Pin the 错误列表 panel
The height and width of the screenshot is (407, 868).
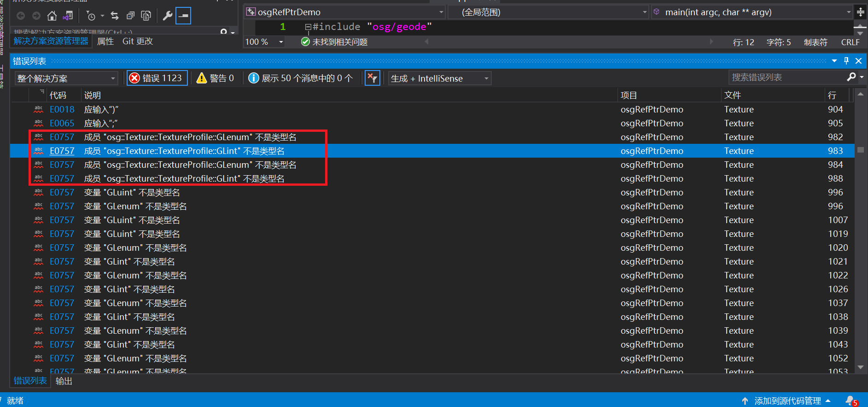coord(846,61)
